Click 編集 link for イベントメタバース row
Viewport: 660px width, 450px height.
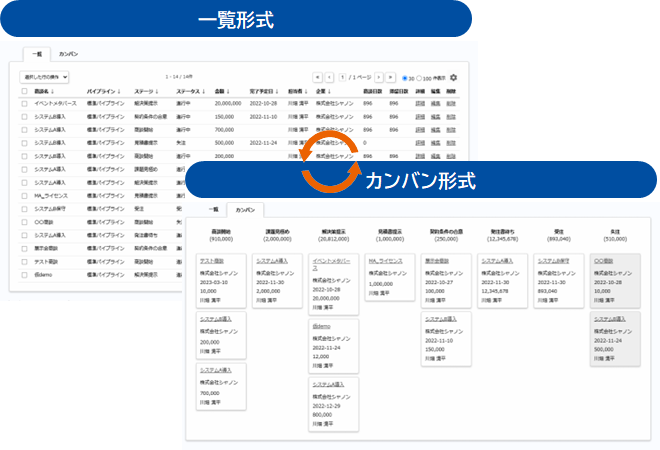point(436,104)
